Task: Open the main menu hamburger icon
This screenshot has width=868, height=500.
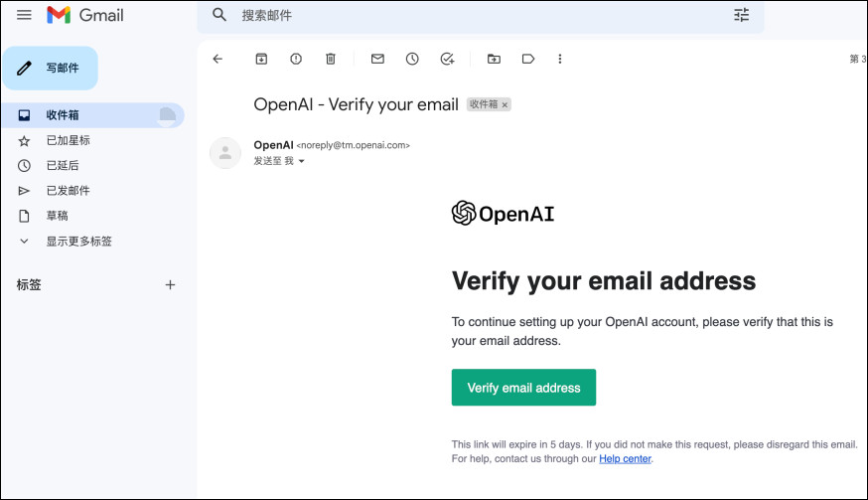Action: tap(24, 15)
